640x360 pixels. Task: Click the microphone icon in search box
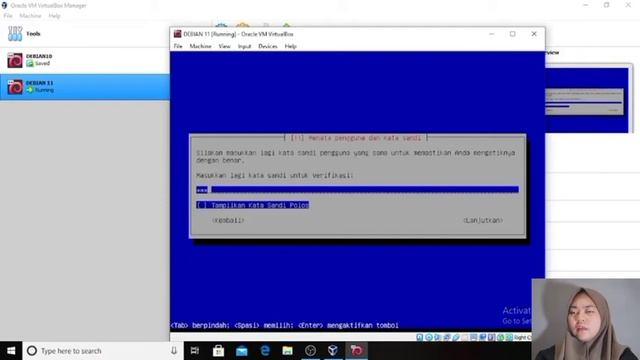pos(174,351)
